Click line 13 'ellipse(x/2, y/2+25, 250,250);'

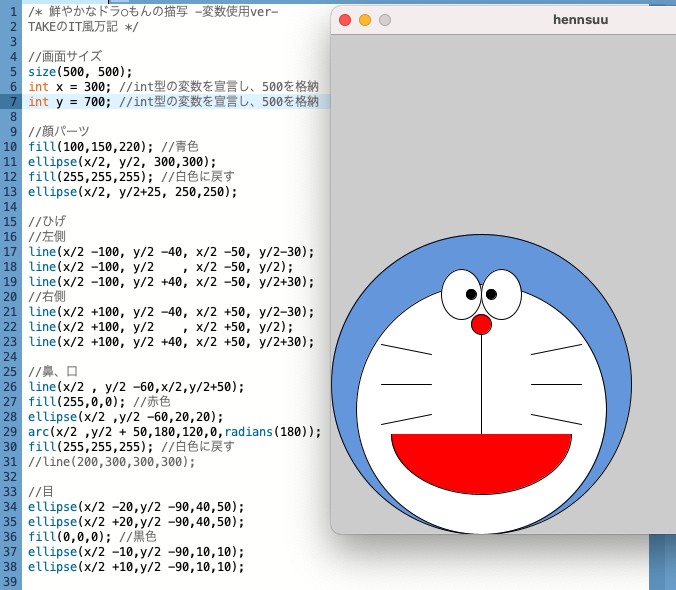point(132,192)
